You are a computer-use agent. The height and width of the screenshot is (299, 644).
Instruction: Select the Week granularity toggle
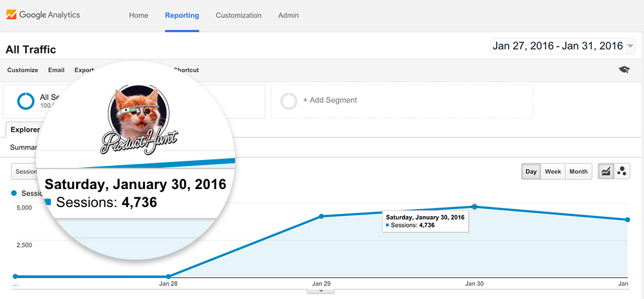[553, 172]
